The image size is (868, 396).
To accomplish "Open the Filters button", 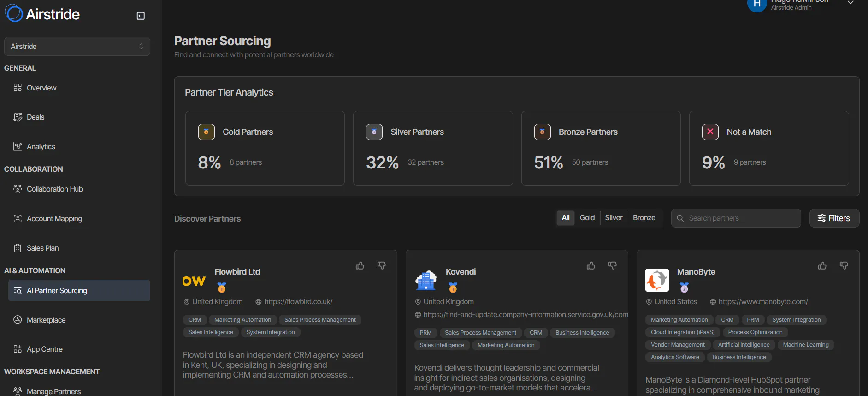I will 834,218.
